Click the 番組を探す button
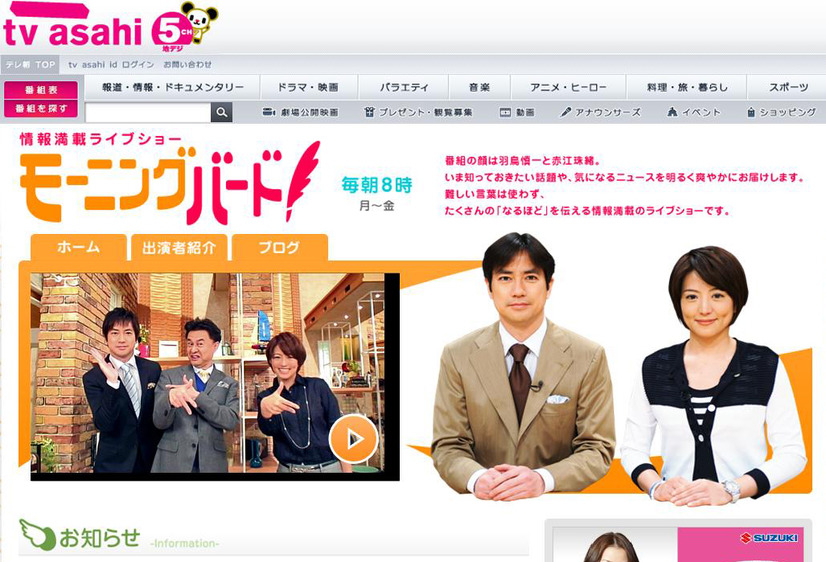 click(41, 109)
